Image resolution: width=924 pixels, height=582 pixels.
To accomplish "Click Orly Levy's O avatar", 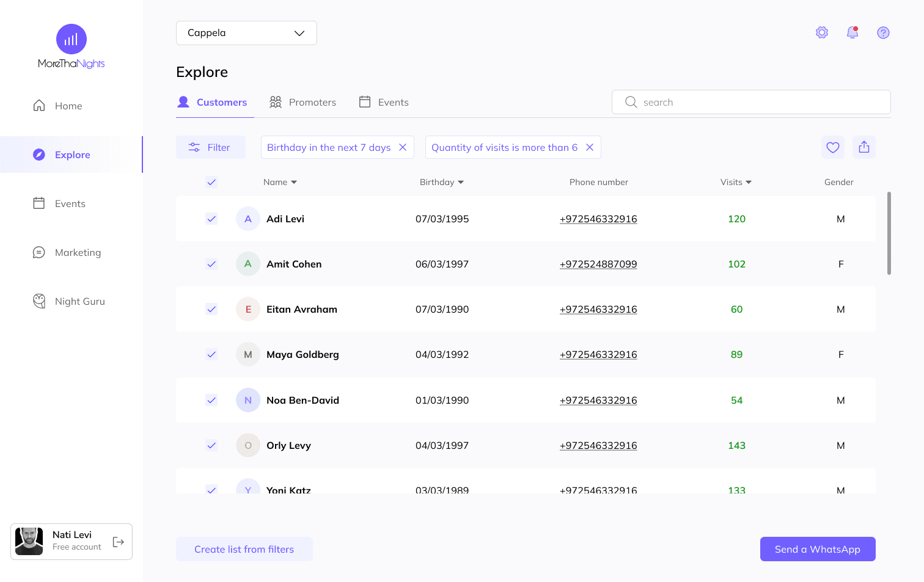I will tap(248, 445).
